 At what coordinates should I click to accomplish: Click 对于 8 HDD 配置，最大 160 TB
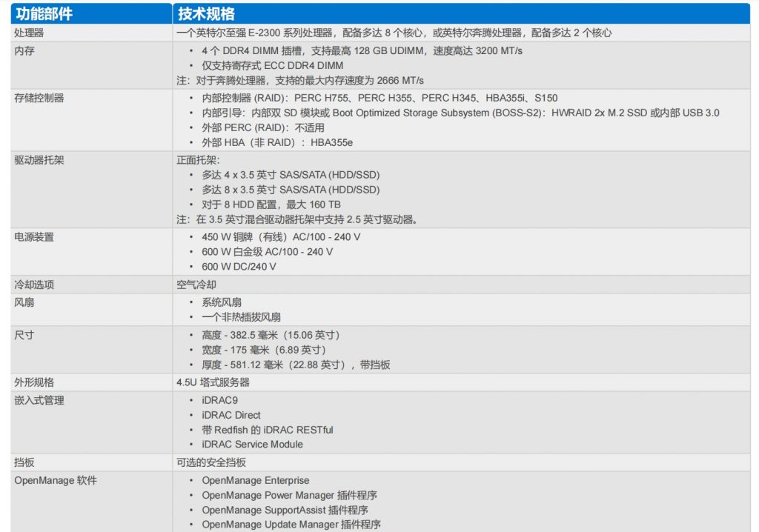tap(271, 205)
